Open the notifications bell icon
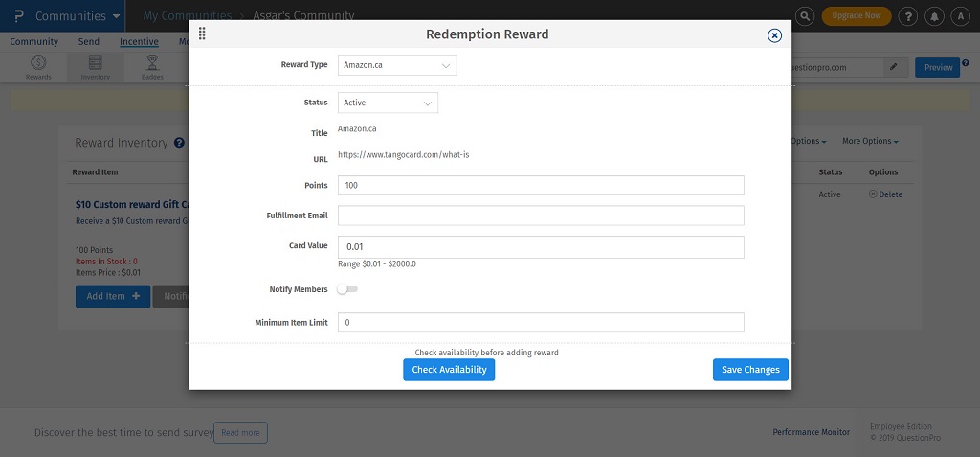980x457 pixels. [934, 16]
